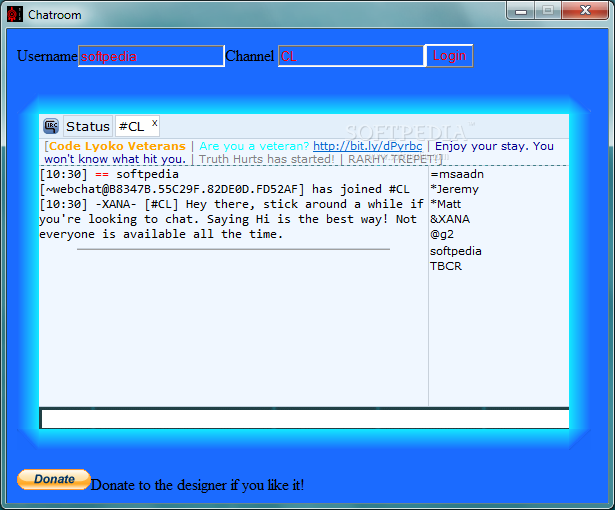Click the Login button
This screenshot has width=615, height=510.
click(449, 56)
